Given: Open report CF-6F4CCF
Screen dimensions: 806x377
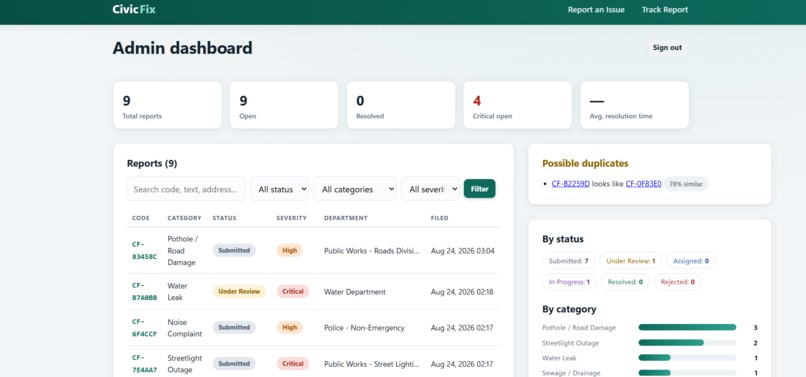Looking at the screenshot, I should pyautogui.click(x=144, y=328).
